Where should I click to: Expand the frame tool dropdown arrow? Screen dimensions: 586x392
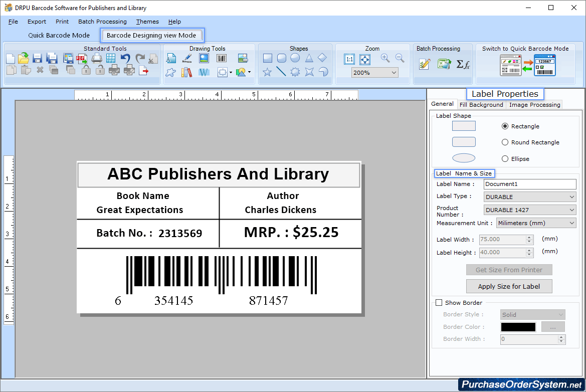(x=231, y=73)
